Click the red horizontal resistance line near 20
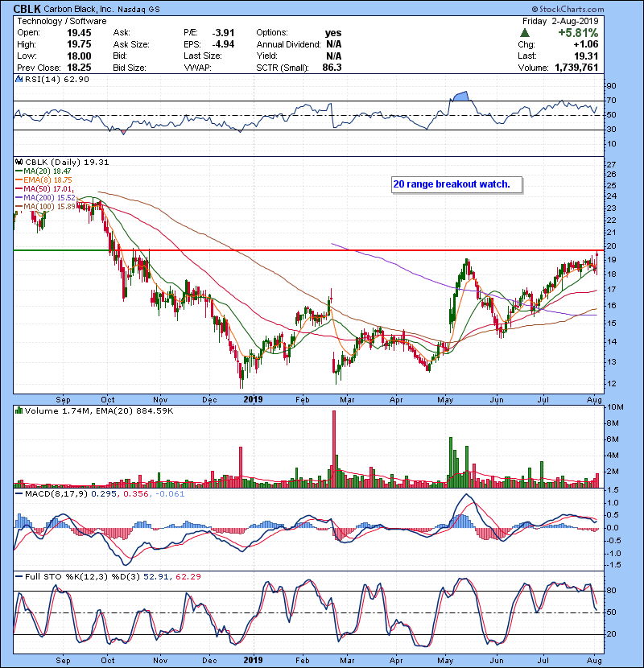 pos(357,250)
